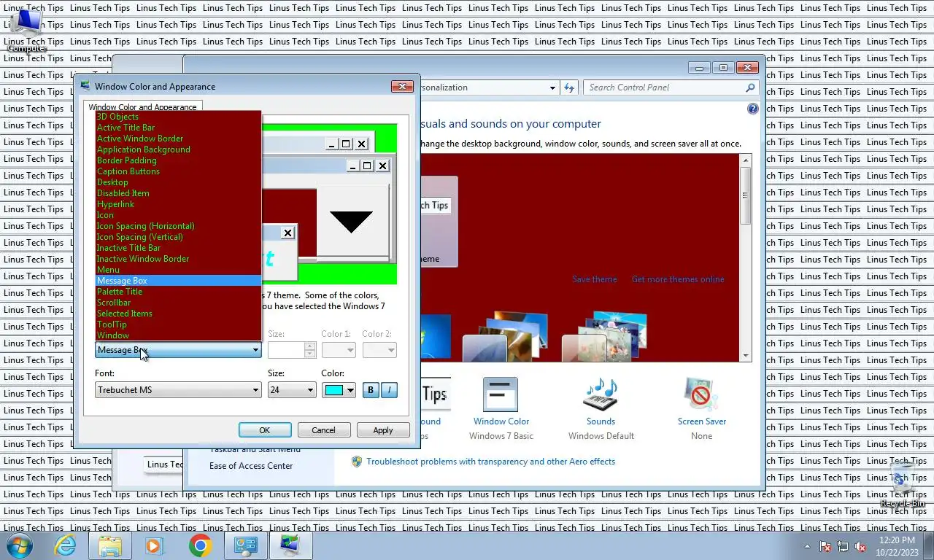Open the Save theme link
Screen dimensions: 934x560
click(594, 279)
